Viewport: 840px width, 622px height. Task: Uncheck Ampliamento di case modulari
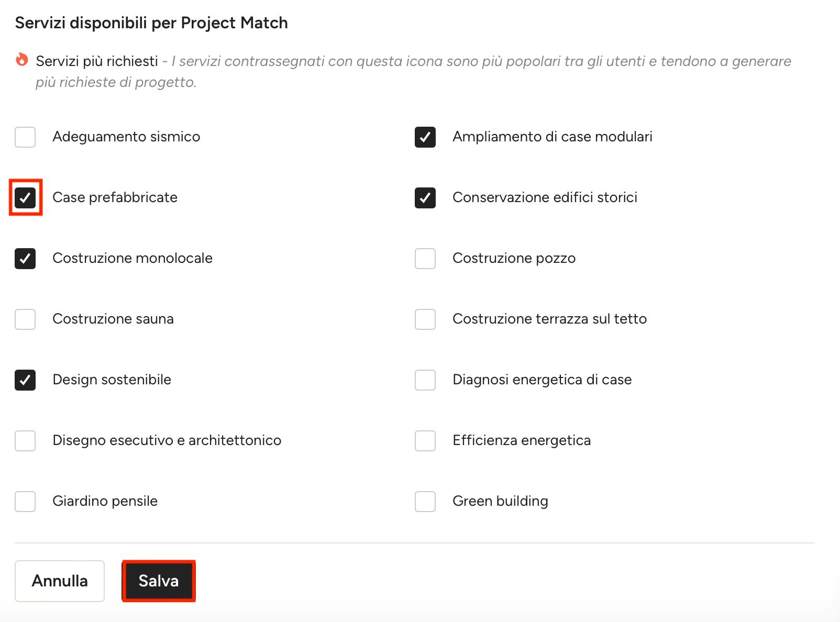tap(425, 137)
